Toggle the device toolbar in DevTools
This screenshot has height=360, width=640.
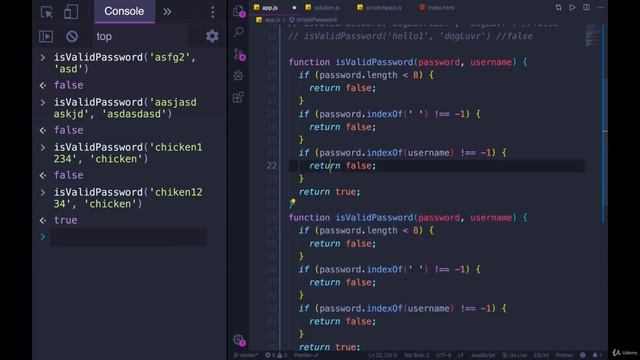(x=71, y=12)
